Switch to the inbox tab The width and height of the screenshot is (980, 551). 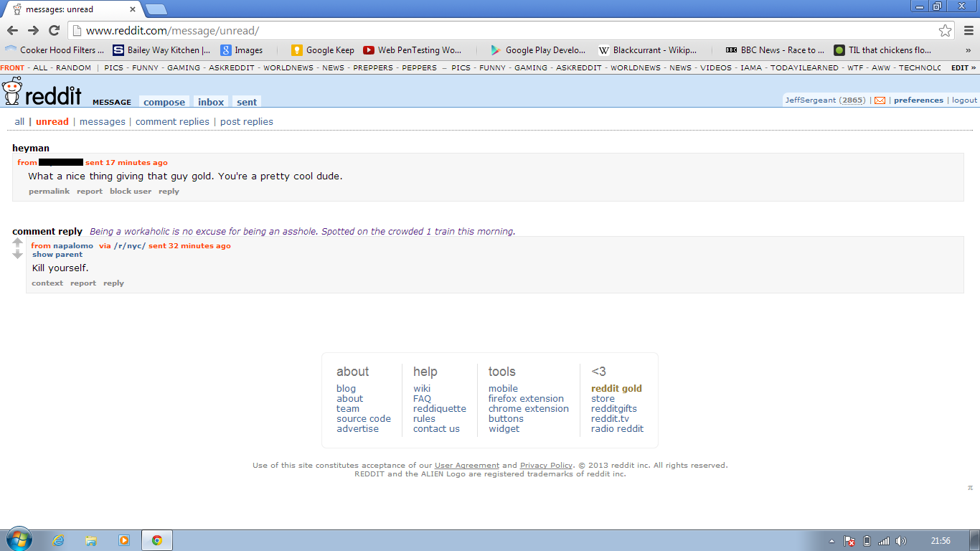[x=210, y=102]
